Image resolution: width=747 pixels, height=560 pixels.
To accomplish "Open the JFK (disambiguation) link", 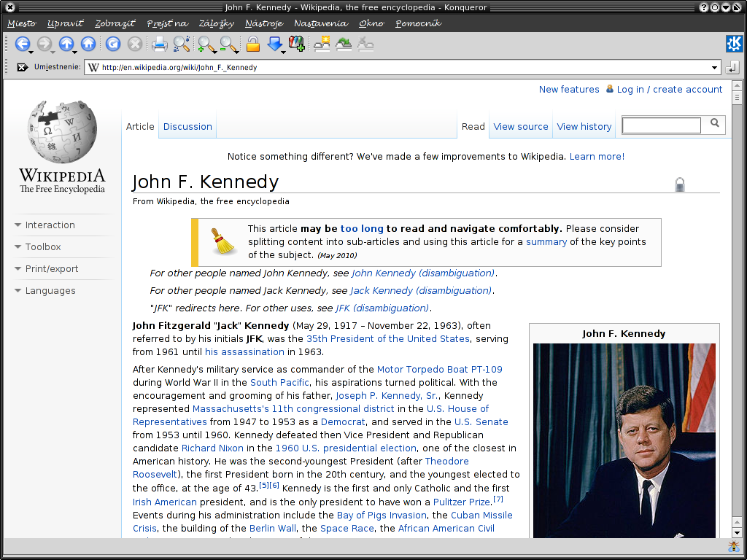I will point(382,308).
